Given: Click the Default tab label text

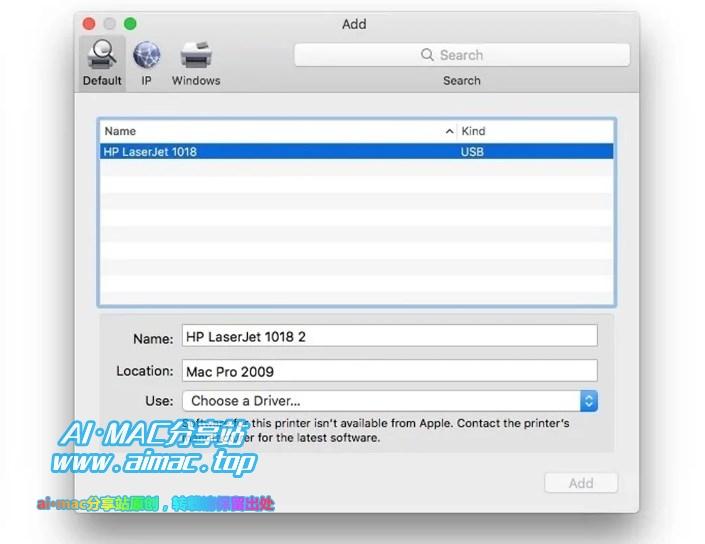Looking at the screenshot, I should (102, 80).
